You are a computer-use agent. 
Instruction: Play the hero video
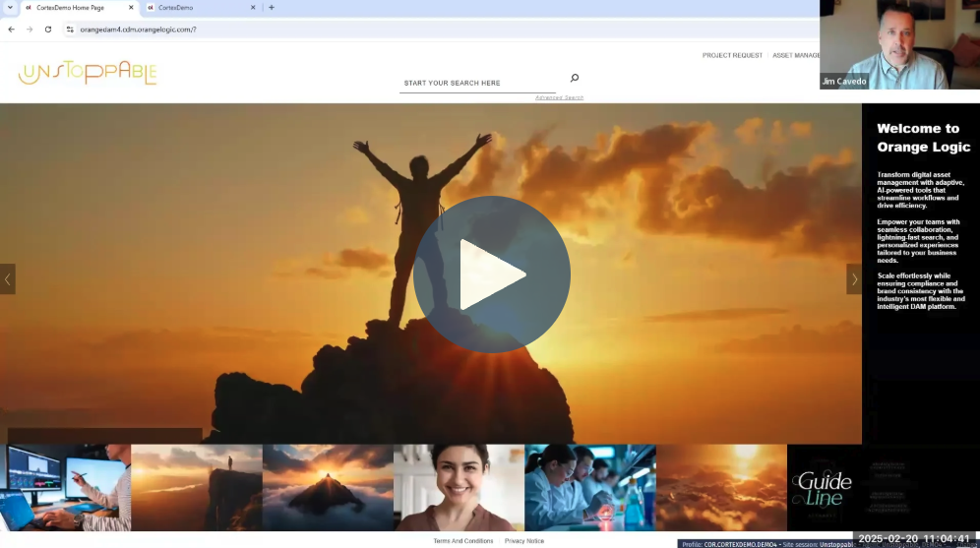(x=491, y=274)
